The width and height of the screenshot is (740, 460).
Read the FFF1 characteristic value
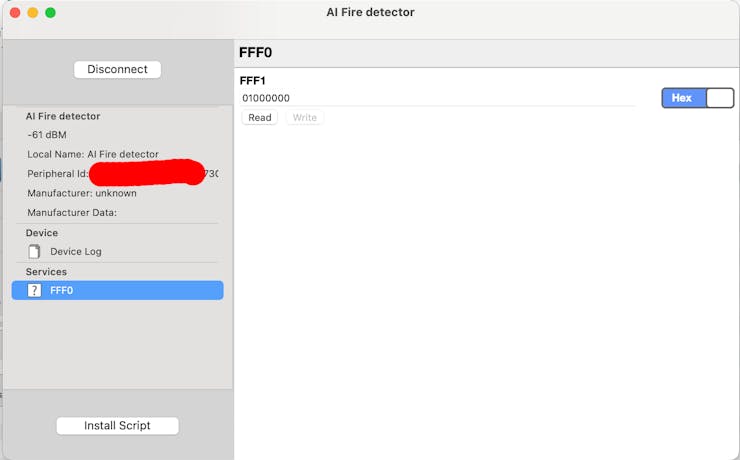[x=260, y=118]
